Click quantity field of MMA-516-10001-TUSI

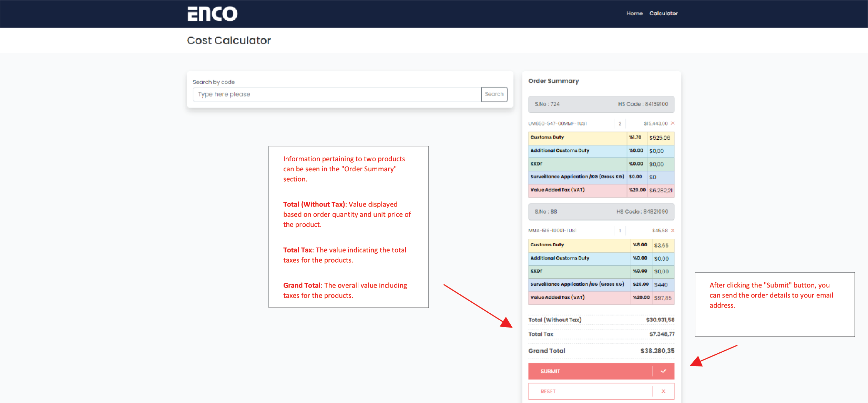click(620, 231)
